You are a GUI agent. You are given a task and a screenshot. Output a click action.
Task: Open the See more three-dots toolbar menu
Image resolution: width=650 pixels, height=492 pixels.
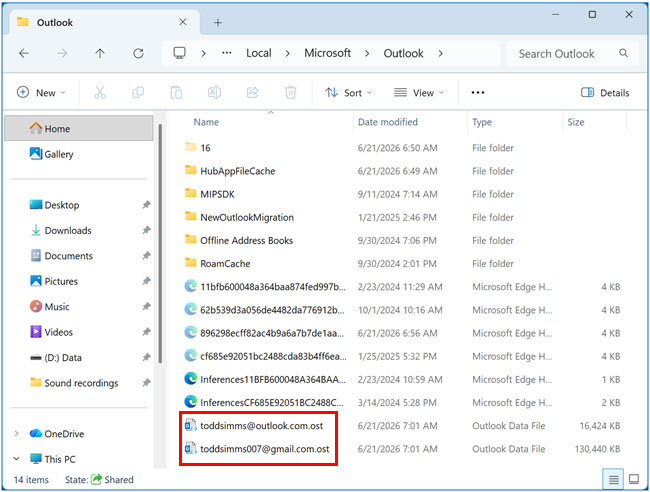coord(478,92)
